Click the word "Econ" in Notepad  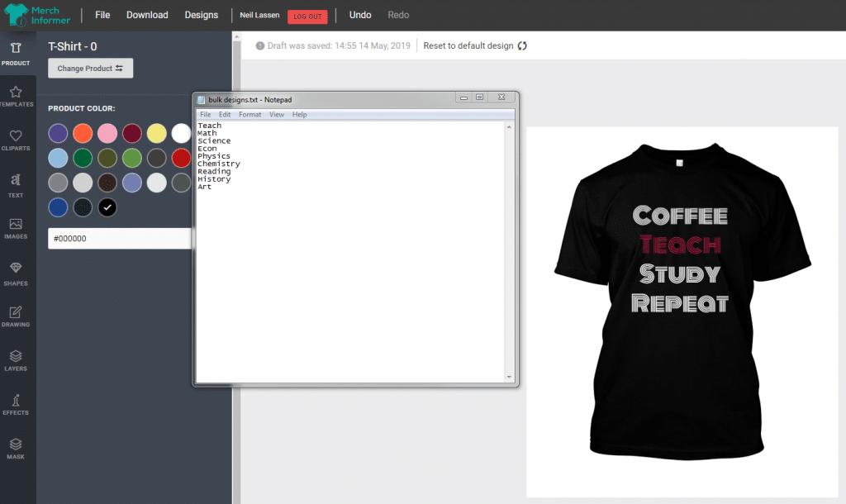click(207, 149)
